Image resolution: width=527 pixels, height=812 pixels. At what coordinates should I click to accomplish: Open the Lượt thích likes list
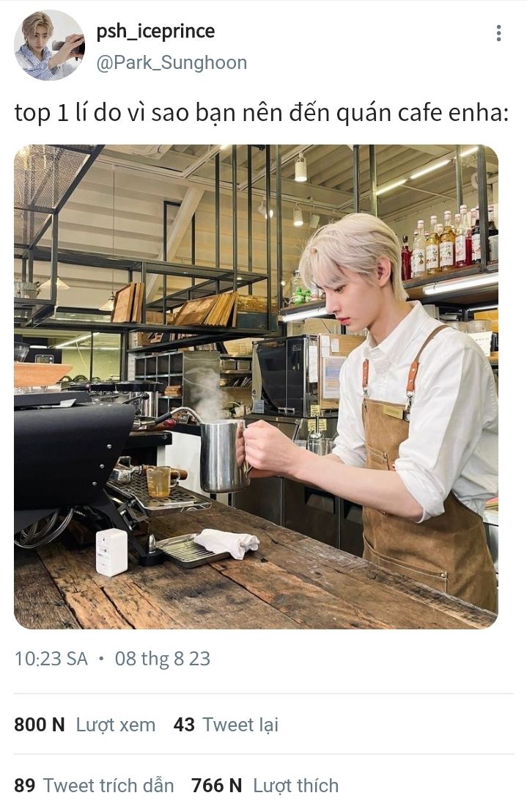(x=295, y=786)
